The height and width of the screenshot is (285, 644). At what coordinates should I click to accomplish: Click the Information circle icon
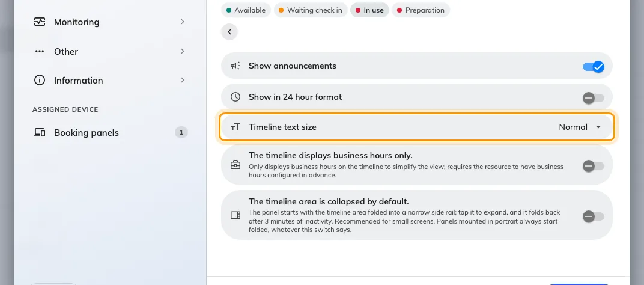click(x=40, y=80)
